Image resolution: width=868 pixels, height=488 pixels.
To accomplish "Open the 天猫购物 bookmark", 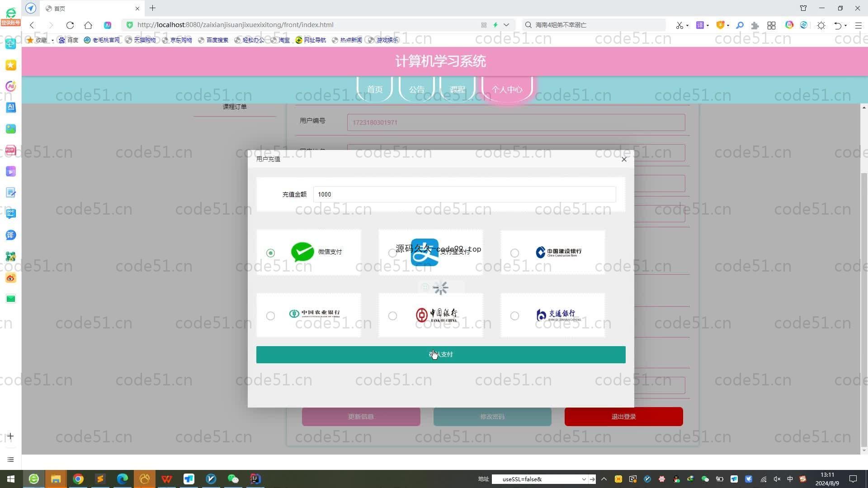I will coord(141,40).
